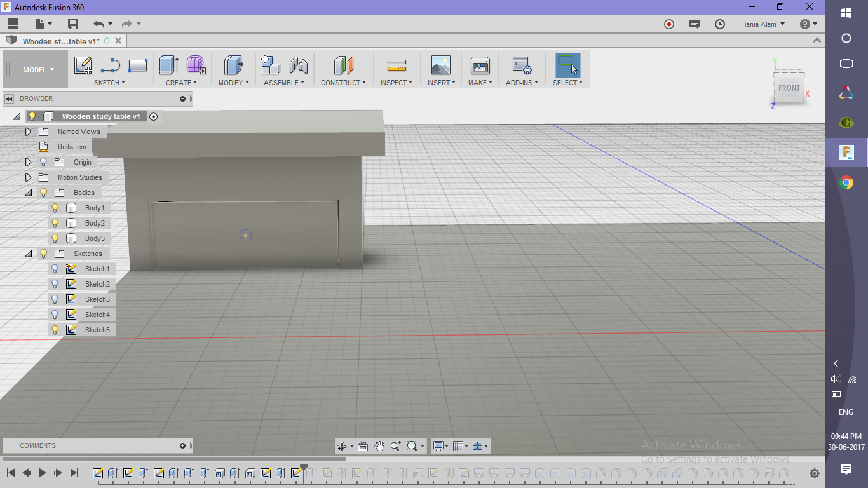Click the Save disk icon
868x488 pixels.
(x=73, y=24)
